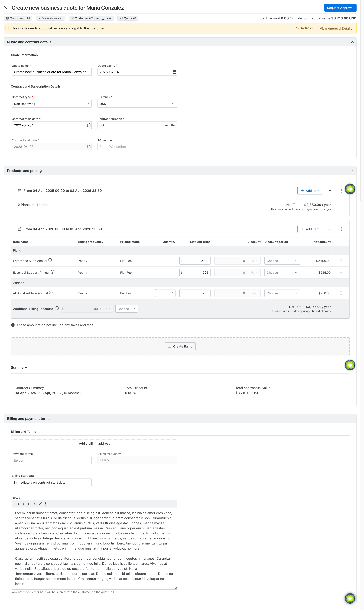Open calendar icon for Quote expiry
Screen dimensions: 364x610
174,72
